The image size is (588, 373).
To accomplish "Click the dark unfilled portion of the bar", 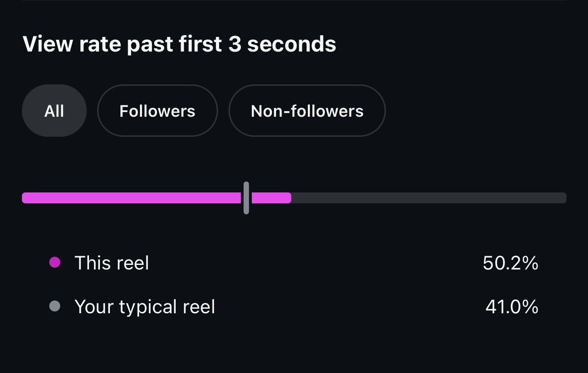I will [429, 198].
